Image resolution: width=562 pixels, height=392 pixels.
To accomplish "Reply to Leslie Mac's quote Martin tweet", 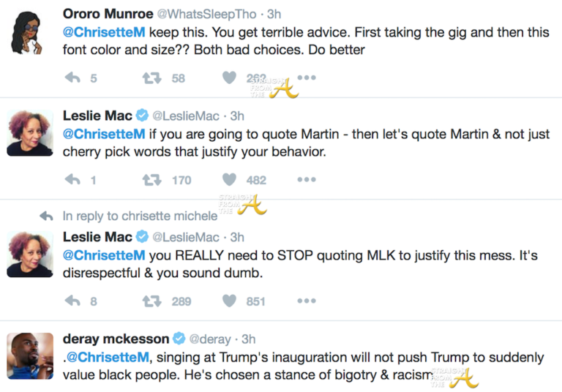I will click(72, 179).
